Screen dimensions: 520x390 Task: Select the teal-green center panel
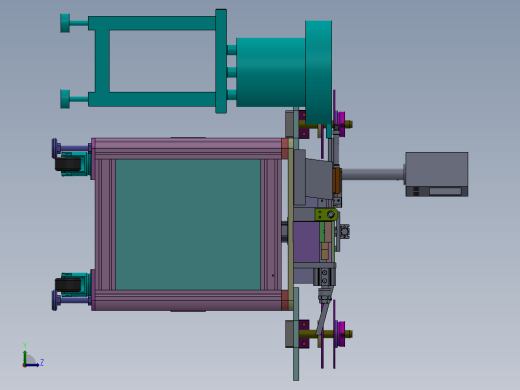click(188, 225)
